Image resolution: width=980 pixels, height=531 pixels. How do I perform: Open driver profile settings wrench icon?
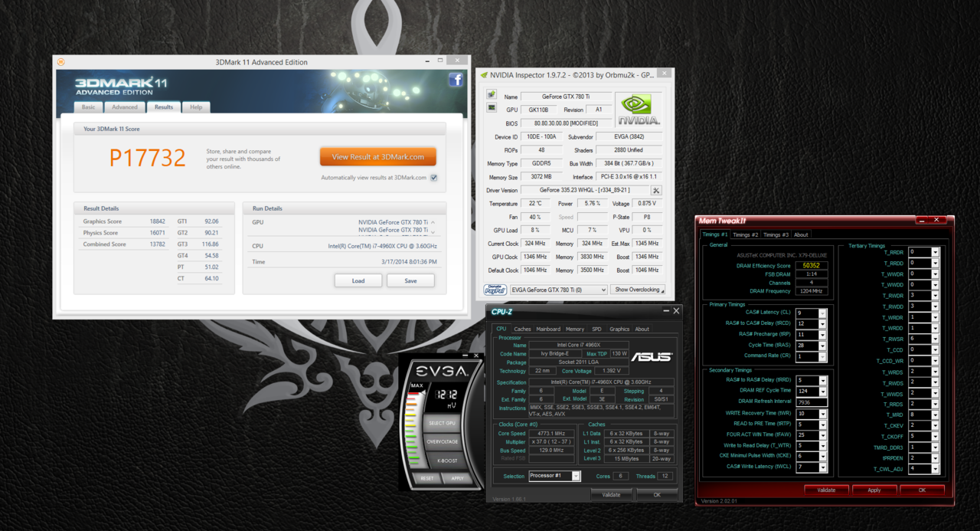tap(656, 190)
